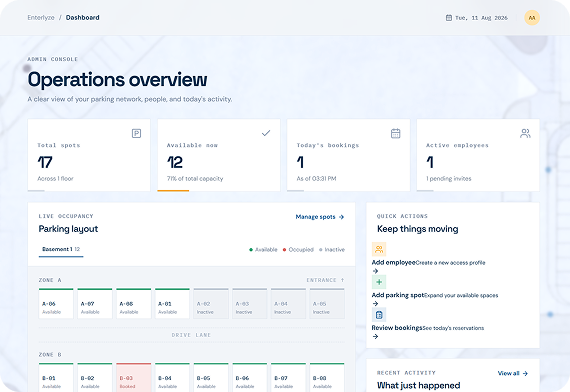Select inactive spot A-04
Viewport: 570px width, 392px height.
(x=288, y=304)
